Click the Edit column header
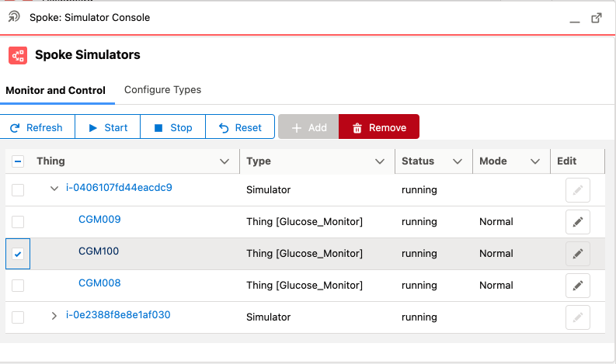616x364 pixels. point(566,161)
